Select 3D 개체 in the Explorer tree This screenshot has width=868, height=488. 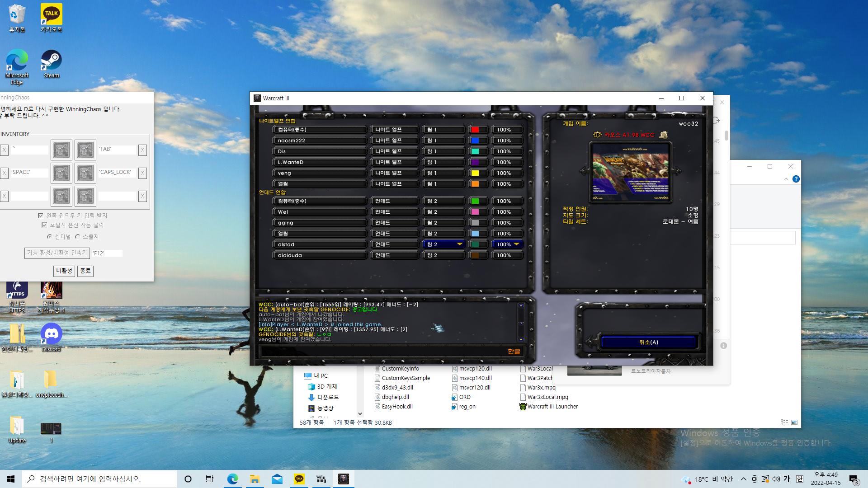pos(322,386)
